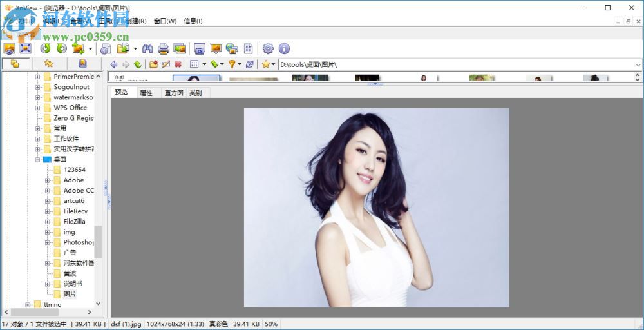
Task: Click the batch export folder icon
Action: (x=123, y=49)
